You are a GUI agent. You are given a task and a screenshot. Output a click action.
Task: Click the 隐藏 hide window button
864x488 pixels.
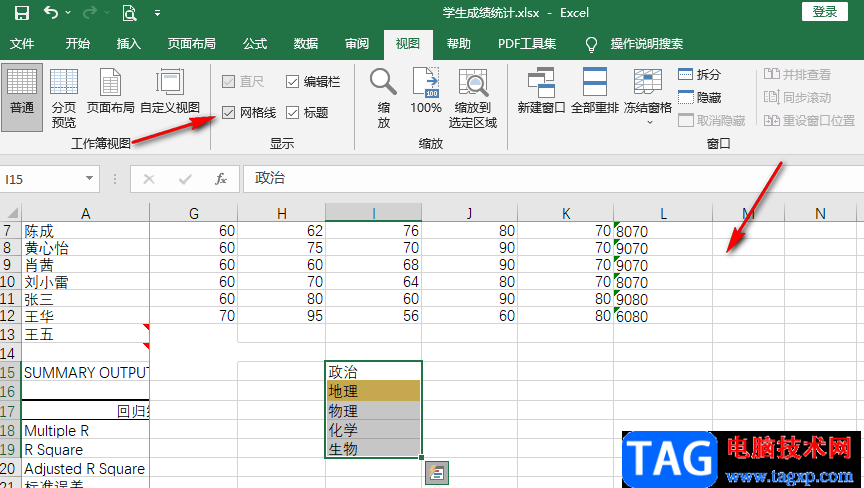point(699,97)
